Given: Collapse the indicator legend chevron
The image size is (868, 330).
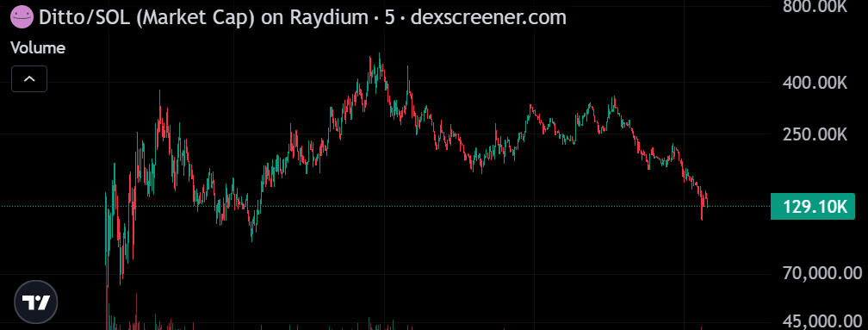Looking at the screenshot, I should point(29,78).
